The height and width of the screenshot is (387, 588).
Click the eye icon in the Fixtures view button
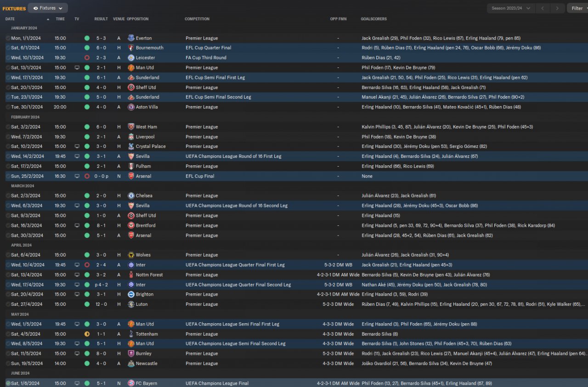[36, 8]
